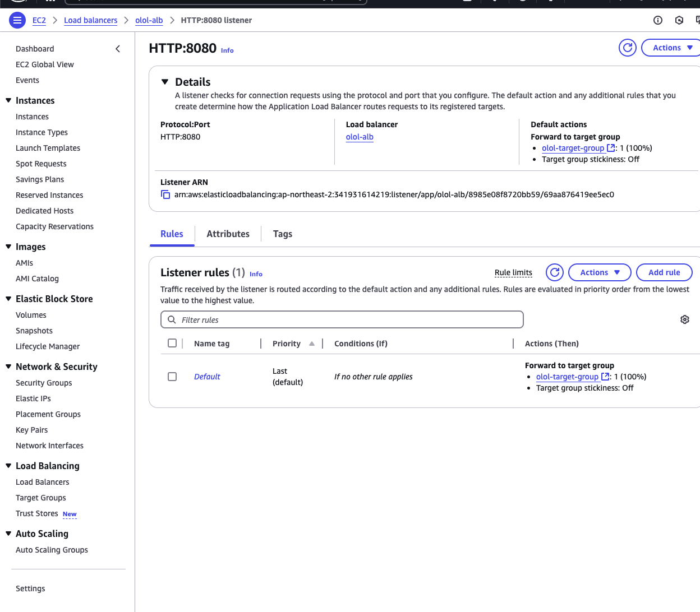Open the hexagon settings icon in header

679,20
